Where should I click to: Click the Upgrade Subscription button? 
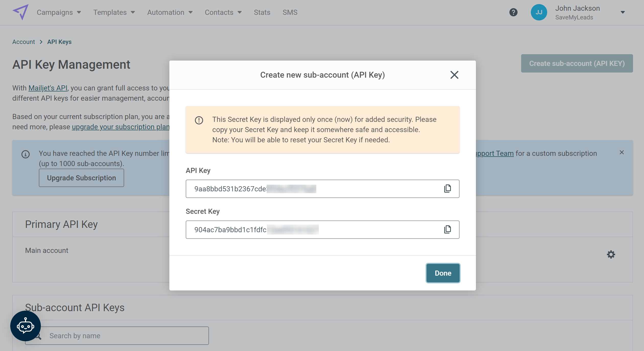point(81,178)
